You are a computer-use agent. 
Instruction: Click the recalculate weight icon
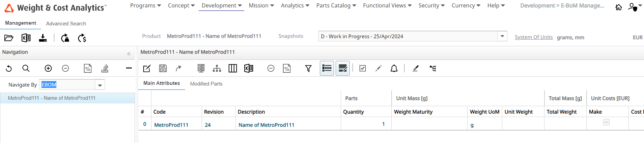pyautogui.click(x=65, y=38)
